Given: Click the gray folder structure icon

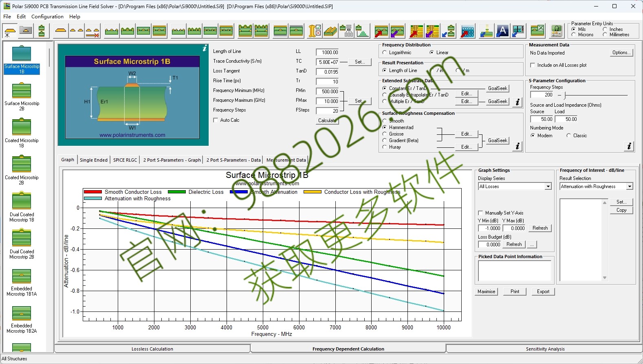Looking at the screenshot, I should [x=26, y=31].
